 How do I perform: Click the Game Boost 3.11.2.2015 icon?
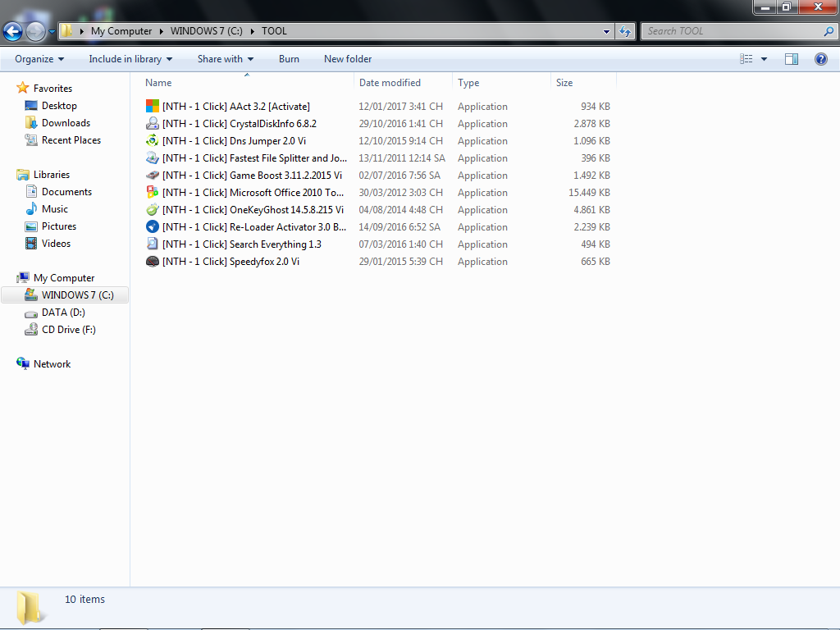coord(153,176)
